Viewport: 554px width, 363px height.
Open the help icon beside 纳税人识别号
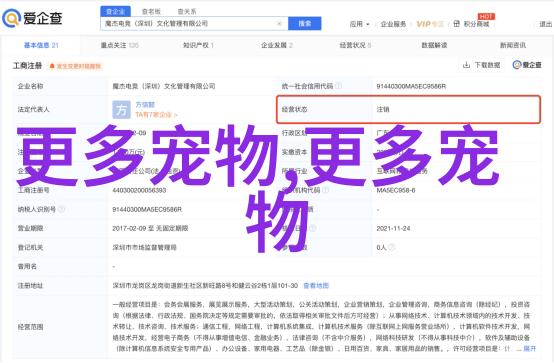point(61,209)
